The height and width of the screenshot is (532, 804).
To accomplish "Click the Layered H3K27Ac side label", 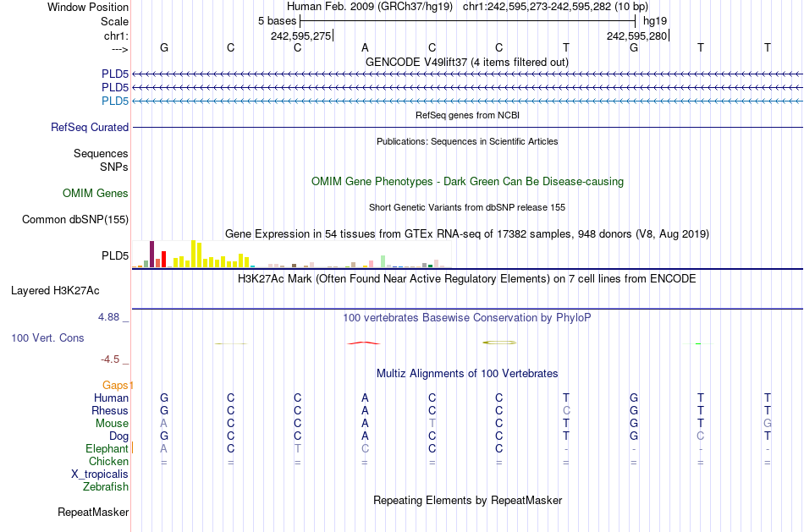I will click(x=55, y=291).
